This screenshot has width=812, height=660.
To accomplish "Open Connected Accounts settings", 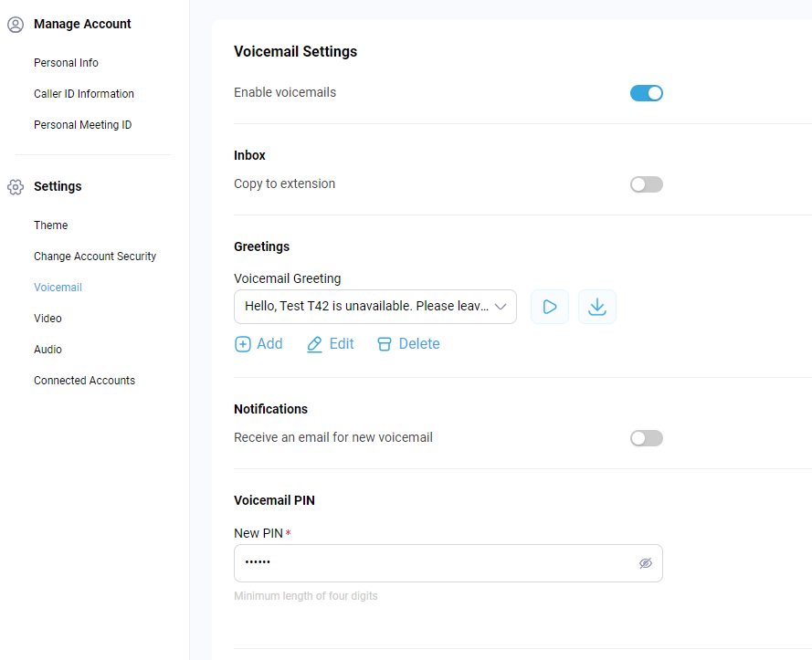I will (x=84, y=381).
